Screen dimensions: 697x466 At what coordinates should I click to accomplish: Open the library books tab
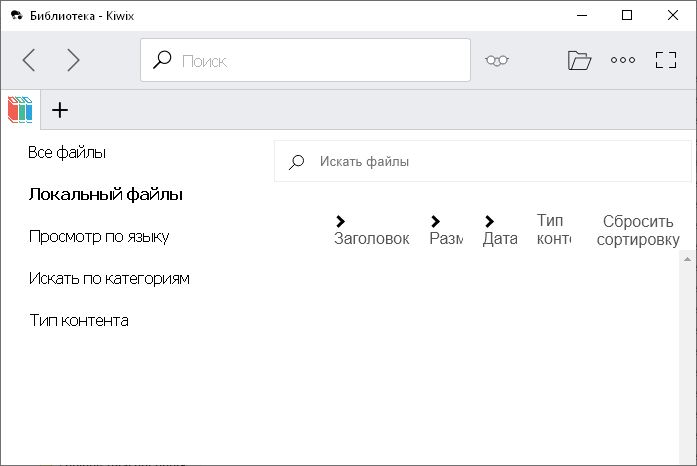20,109
